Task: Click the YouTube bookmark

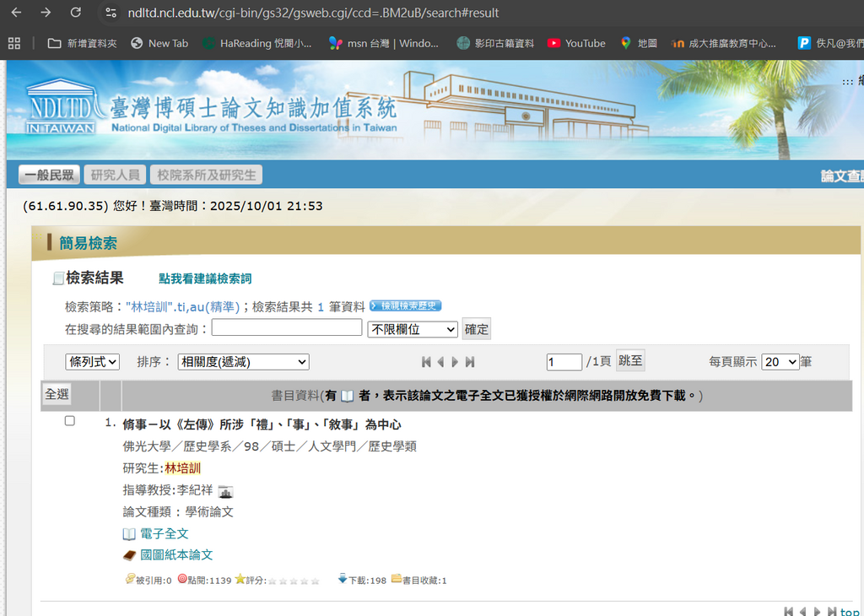Action: point(576,43)
